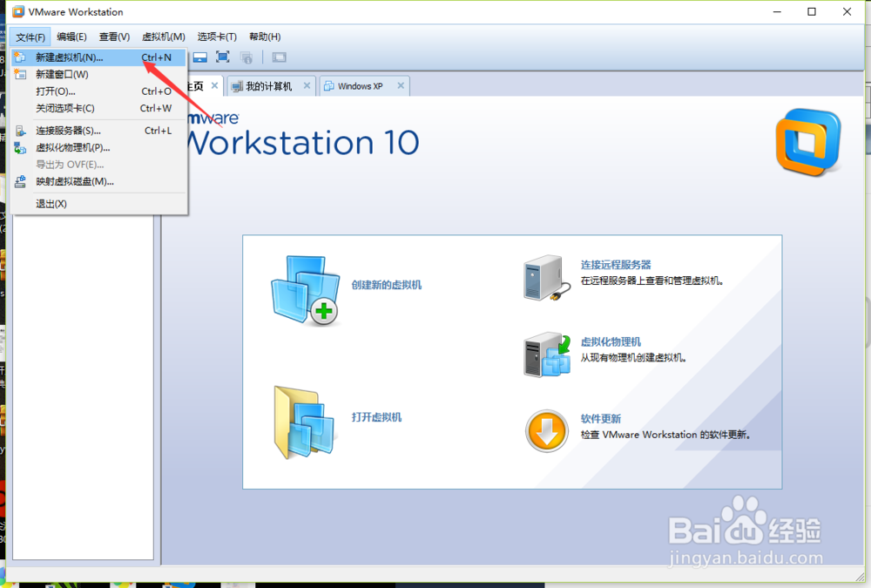Open the 编辑(E) menu

[x=71, y=37]
